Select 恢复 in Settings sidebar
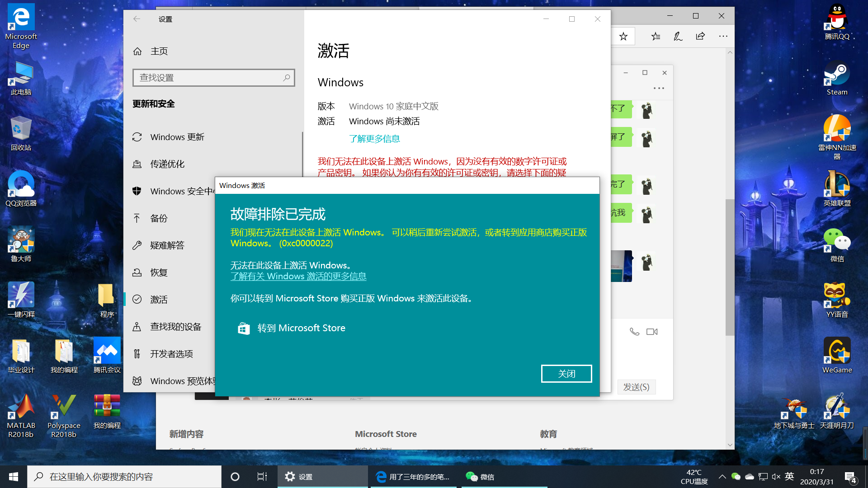The height and width of the screenshot is (488, 868). pos(169,272)
